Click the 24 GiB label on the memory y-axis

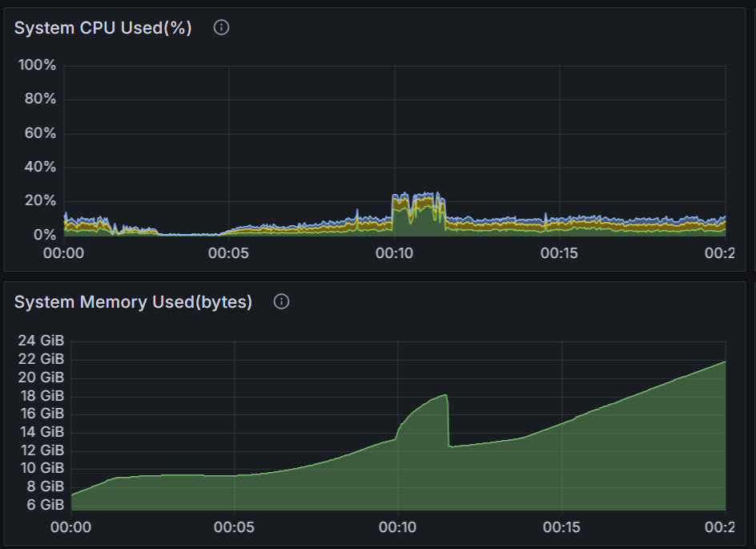(x=41, y=340)
